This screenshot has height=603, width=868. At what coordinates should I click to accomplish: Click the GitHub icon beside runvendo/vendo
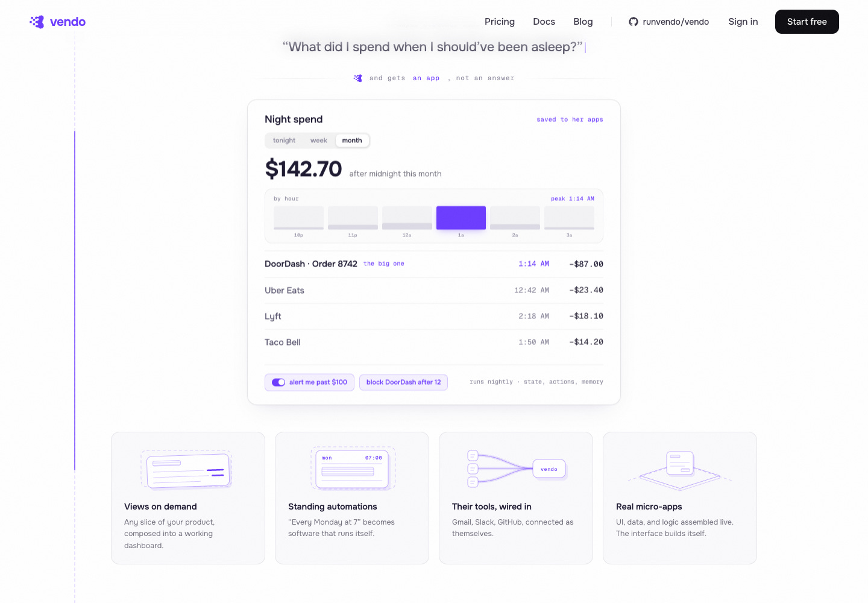[634, 22]
